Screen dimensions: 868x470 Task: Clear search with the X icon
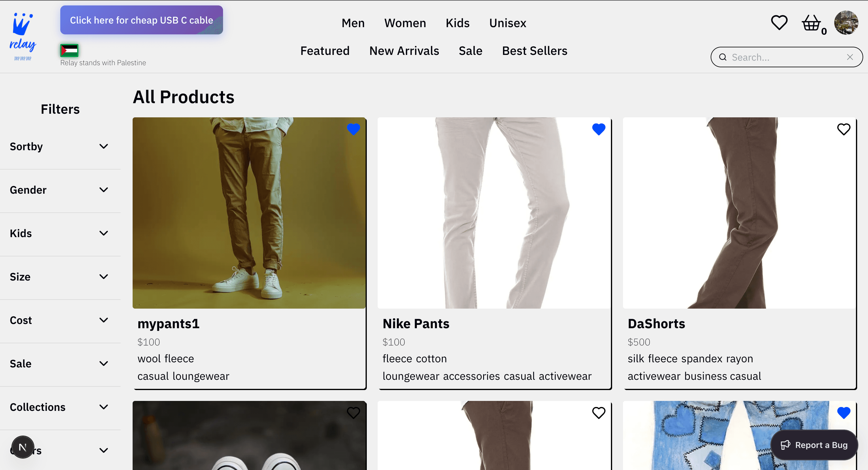(x=850, y=57)
